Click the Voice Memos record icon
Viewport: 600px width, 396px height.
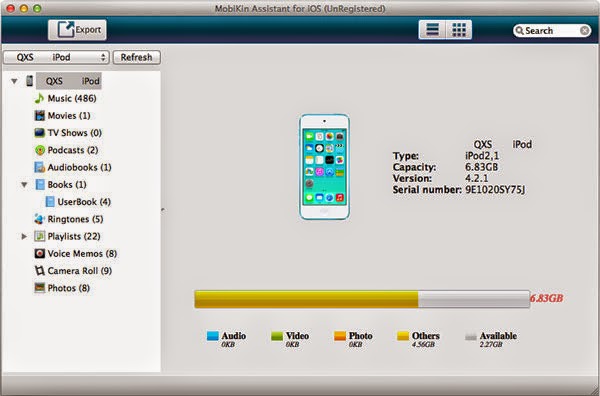click(x=39, y=253)
